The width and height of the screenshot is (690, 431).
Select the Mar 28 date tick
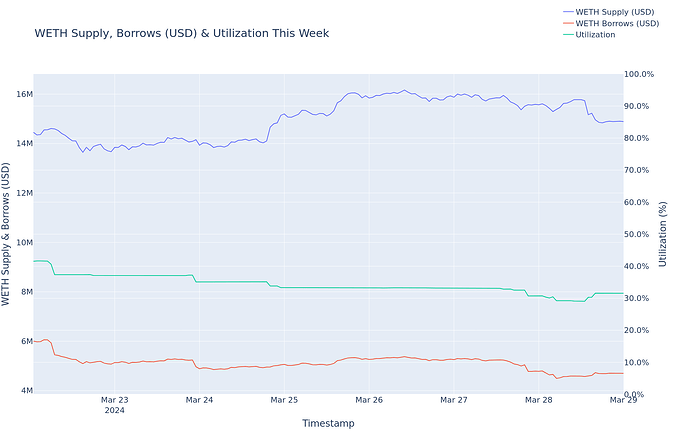click(x=539, y=400)
